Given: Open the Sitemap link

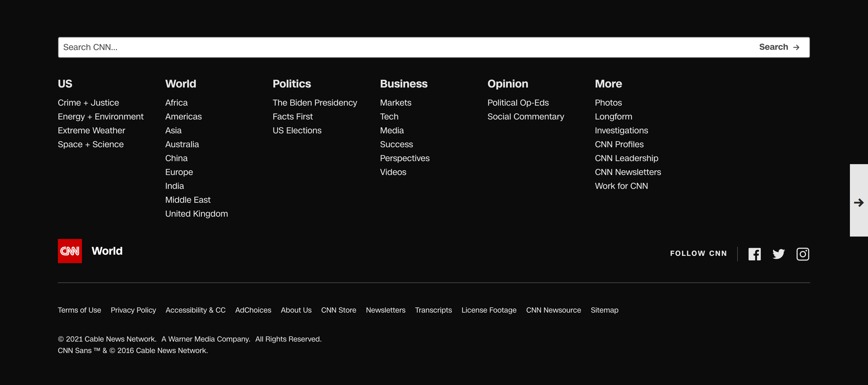Looking at the screenshot, I should pyautogui.click(x=605, y=310).
